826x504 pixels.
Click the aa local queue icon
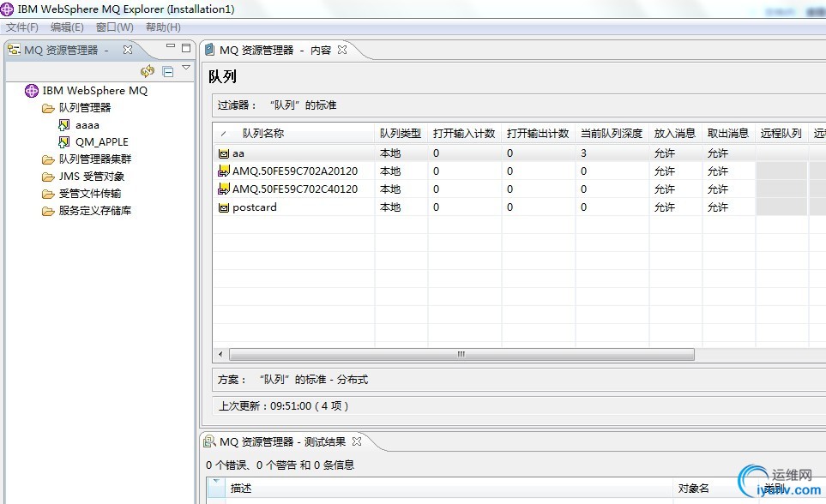224,153
